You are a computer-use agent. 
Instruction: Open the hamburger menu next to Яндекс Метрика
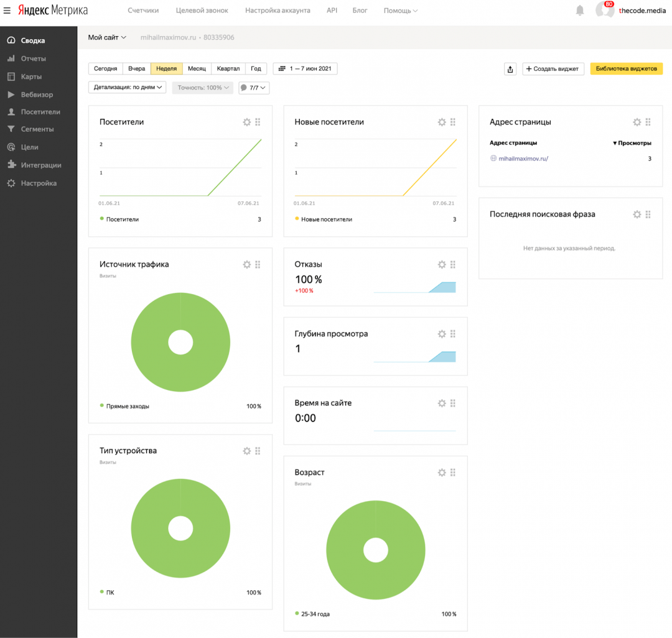coord(7,11)
